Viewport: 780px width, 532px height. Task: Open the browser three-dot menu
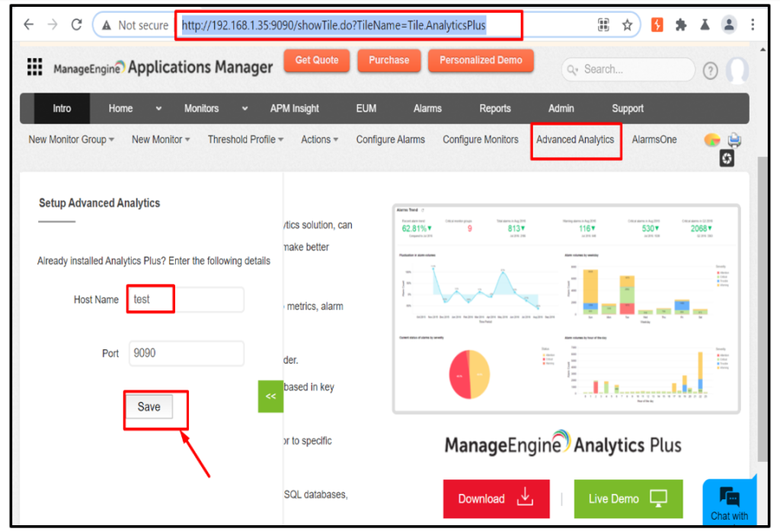click(753, 24)
